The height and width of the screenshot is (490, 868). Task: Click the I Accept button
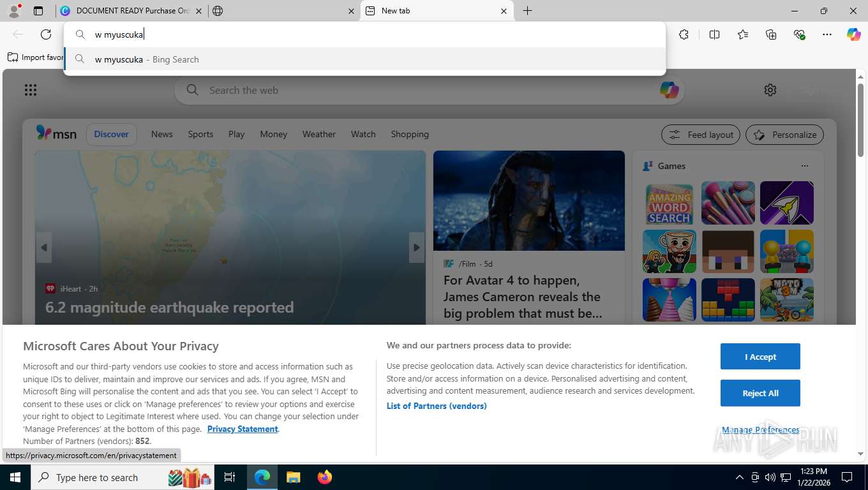point(760,357)
